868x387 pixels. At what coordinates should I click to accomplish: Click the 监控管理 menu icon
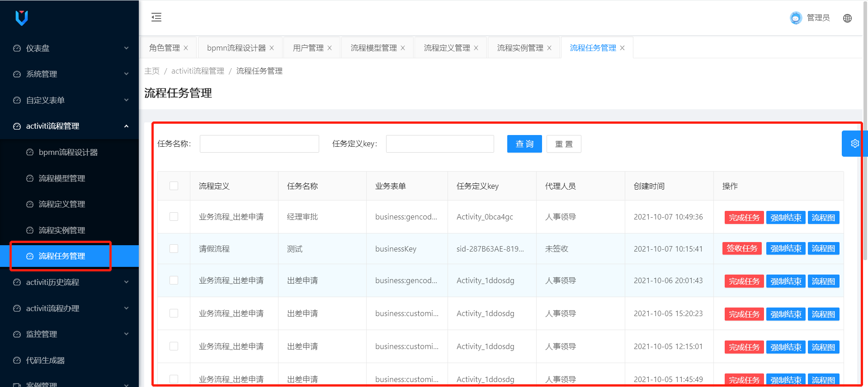point(17,334)
